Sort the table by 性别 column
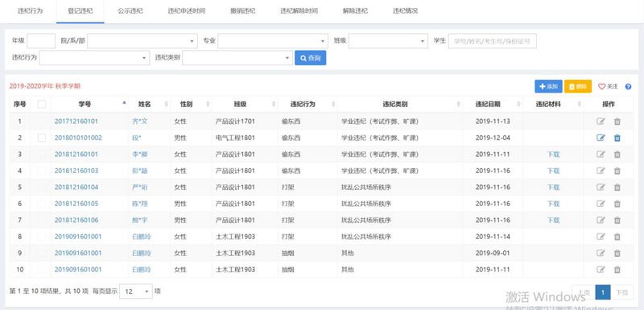This screenshot has height=310, width=644. (208, 105)
